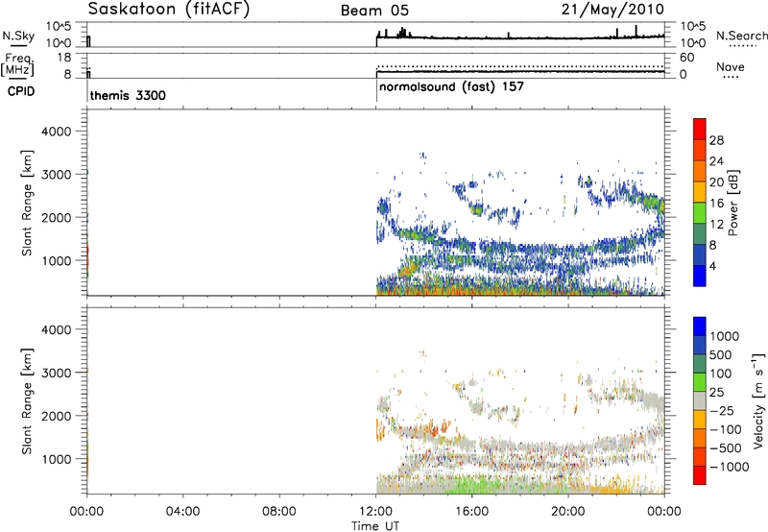Click the "25" velocity colorbar label
Screen dimensions: 768x532
pos(716,393)
